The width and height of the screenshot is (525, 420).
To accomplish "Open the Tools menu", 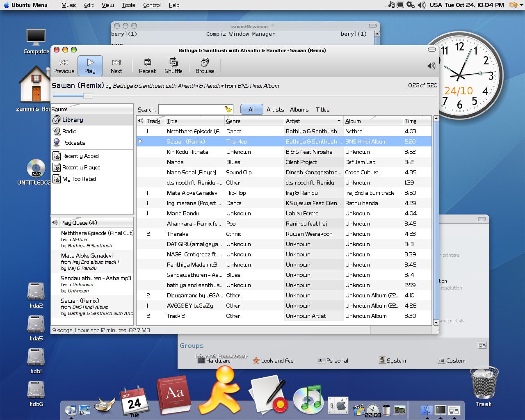I will click(128, 5).
